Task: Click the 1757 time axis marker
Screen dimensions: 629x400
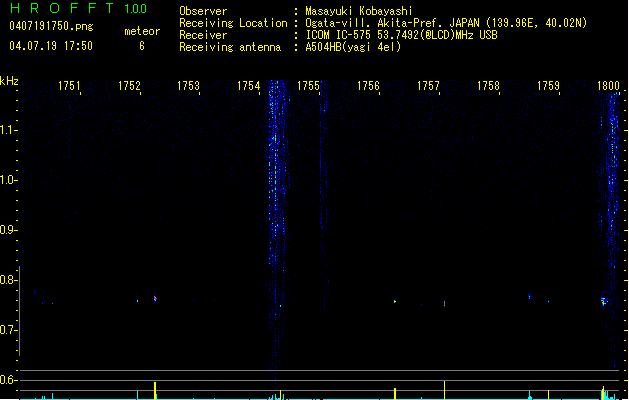Action: pos(428,86)
